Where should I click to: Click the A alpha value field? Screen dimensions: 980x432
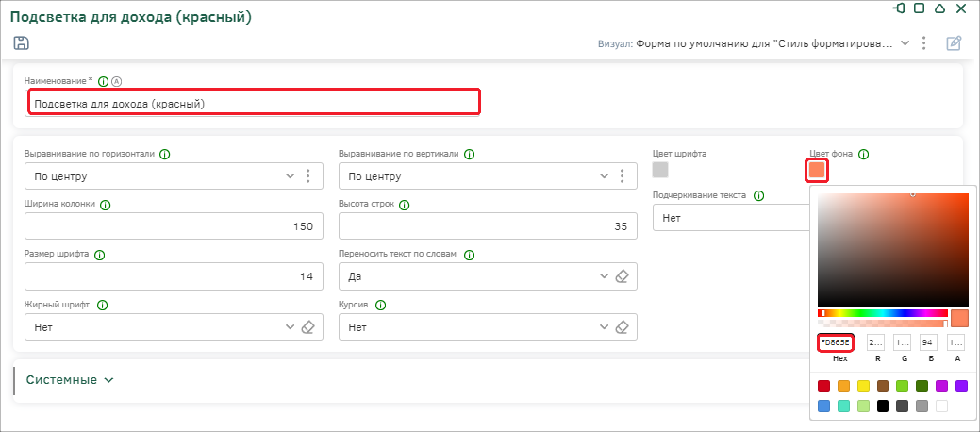tap(956, 342)
